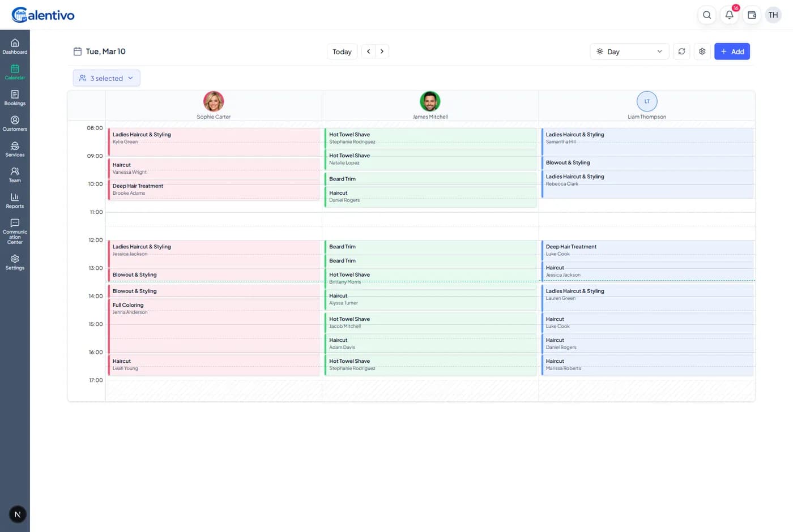Expand the Day view dropdown
The image size is (793, 532).
coord(629,52)
